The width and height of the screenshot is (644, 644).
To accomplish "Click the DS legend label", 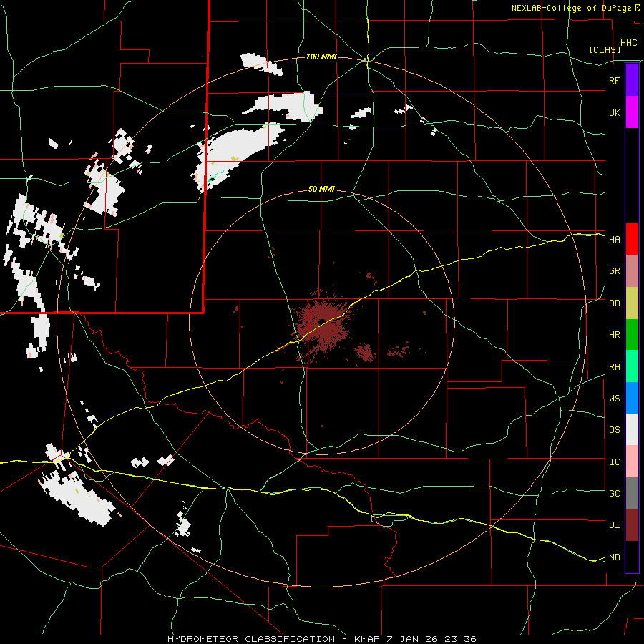I will click(614, 430).
